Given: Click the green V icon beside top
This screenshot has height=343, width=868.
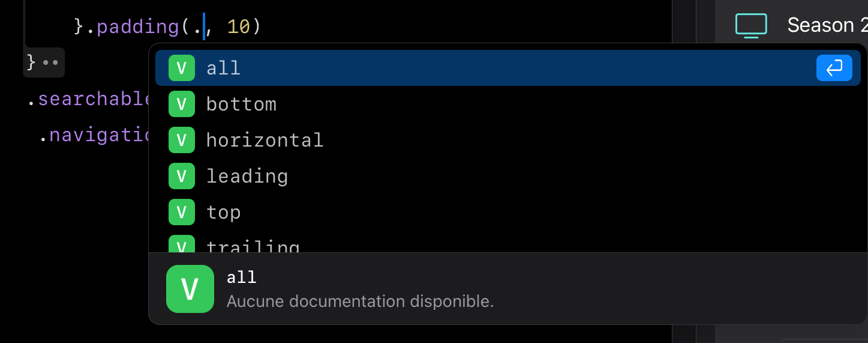Looking at the screenshot, I should [x=181, y=212].
